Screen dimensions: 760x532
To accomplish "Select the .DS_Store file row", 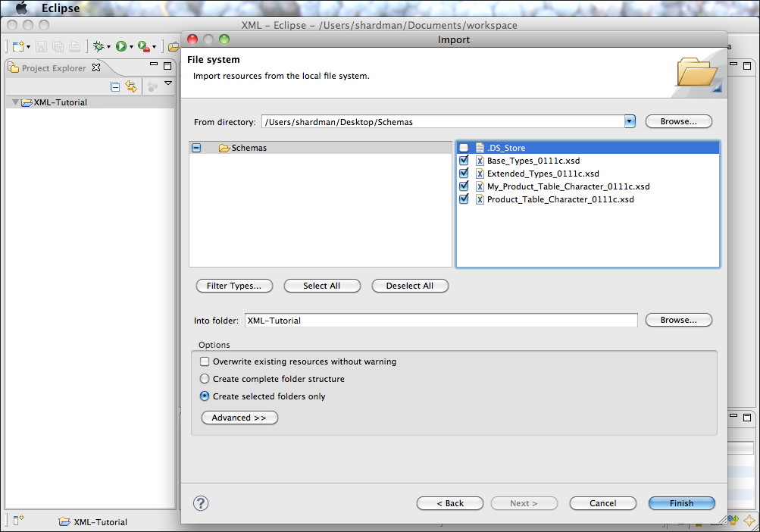I will [x=588, y=148].
